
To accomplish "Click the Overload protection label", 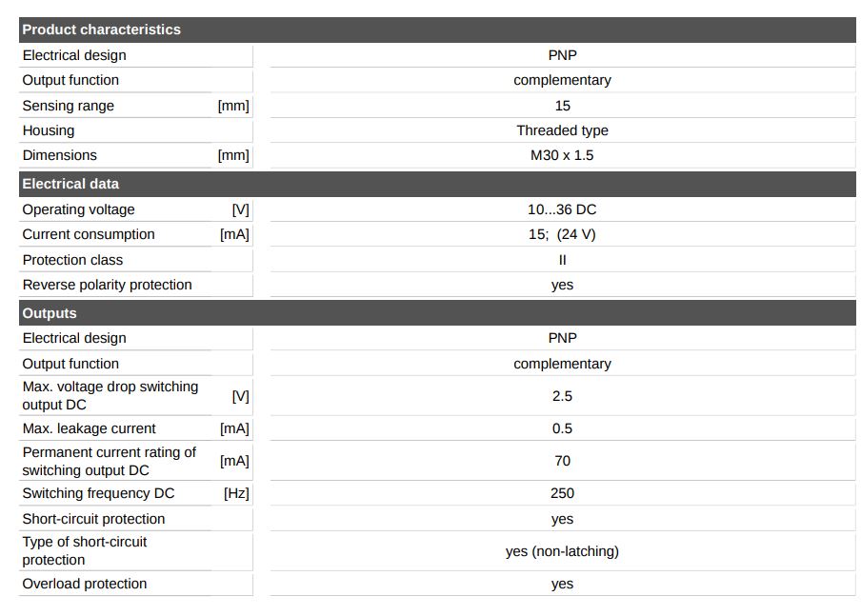I will tap(85, 584).
